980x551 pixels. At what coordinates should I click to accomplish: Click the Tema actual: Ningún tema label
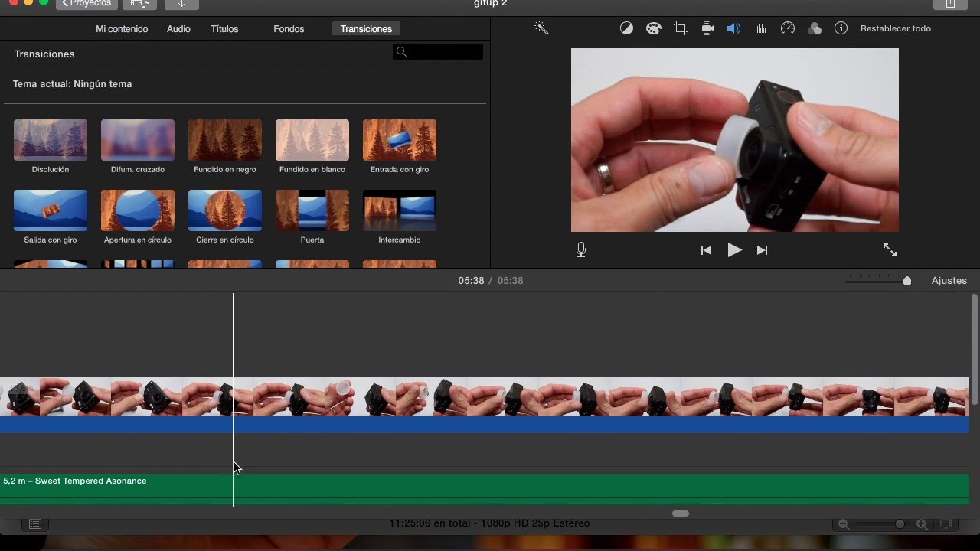pos(73,84)
